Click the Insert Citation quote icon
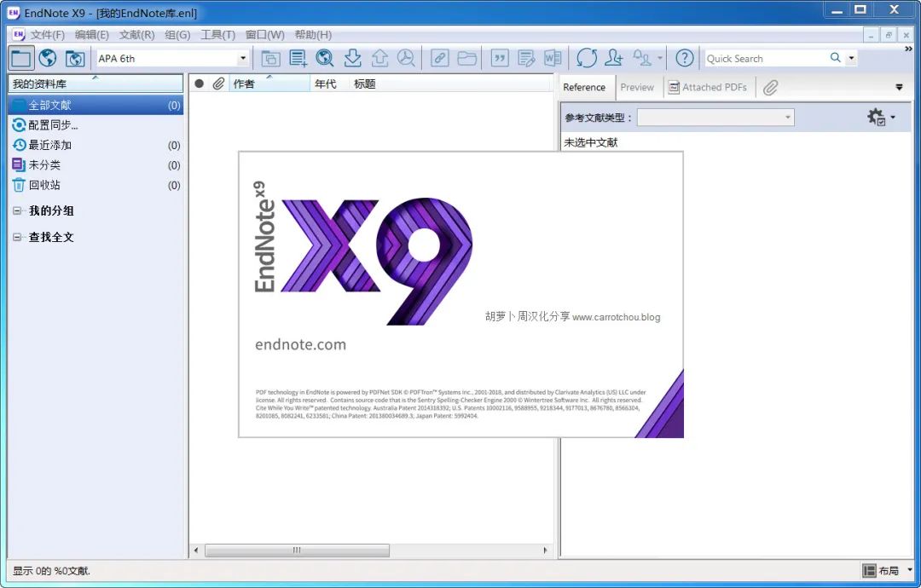This screenshot has height=588, width=921. tap(500, 58)
